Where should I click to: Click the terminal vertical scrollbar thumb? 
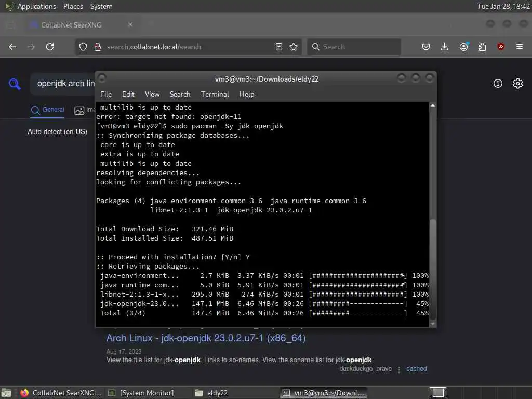[433, 269]
